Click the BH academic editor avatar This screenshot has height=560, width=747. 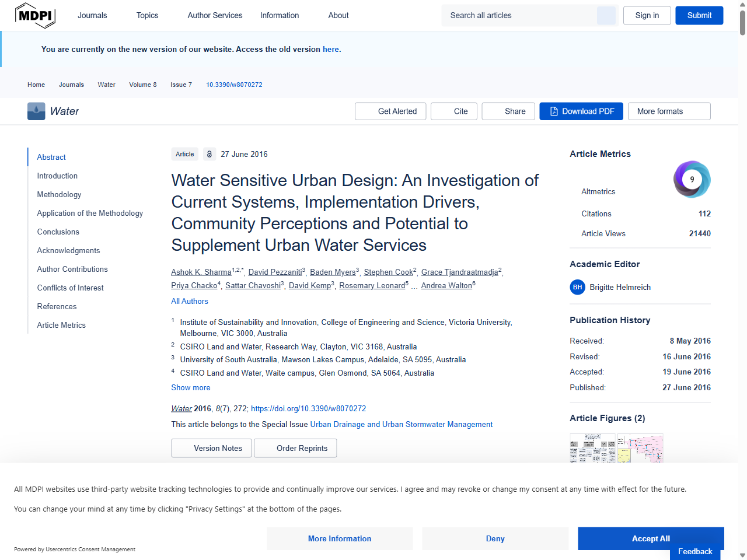coord(577,287)
